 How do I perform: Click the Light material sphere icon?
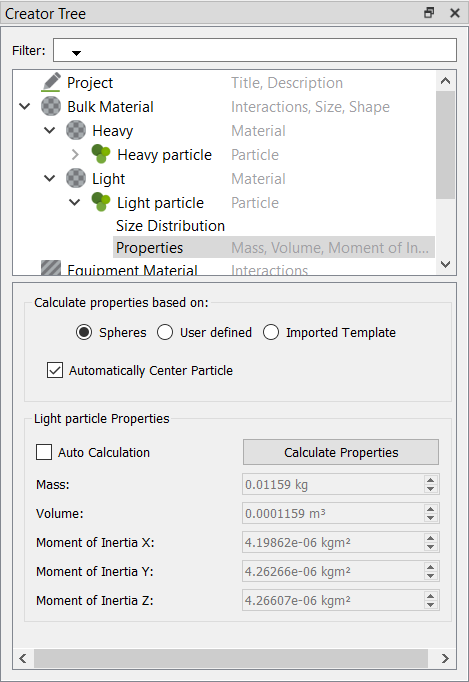(x=76, y=178)
